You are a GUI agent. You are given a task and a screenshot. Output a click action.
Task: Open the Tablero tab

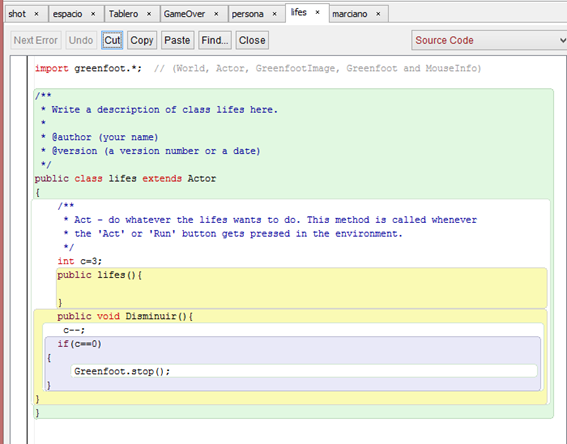pyautogui.click(x=124, y=14)
